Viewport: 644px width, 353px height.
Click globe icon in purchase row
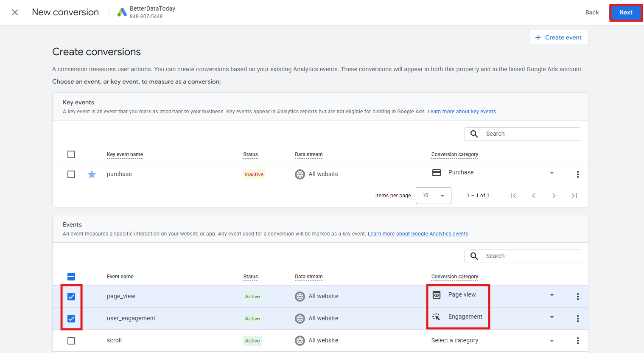[x=300, y=174]
